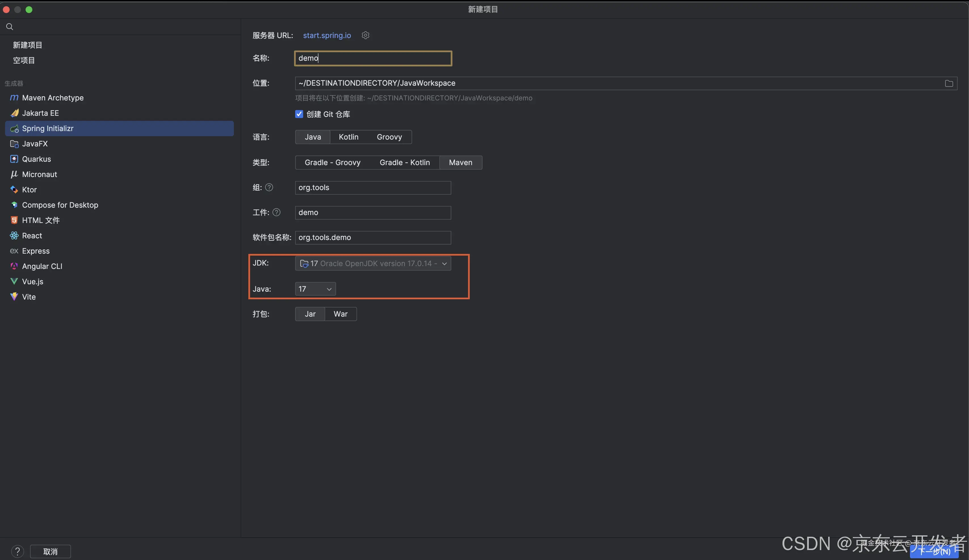Select Ktor generator label
The height and width of the screenshot is (560, 969).
coord(29,190)
